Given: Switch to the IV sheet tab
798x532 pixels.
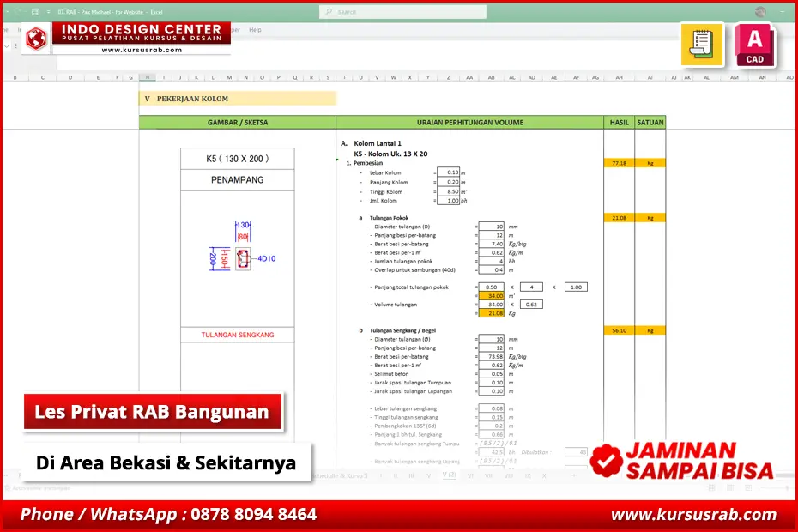Looking at the screenshot, I should click(427, 475).
